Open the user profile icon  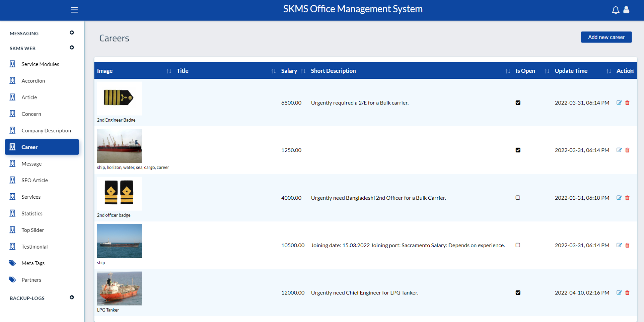(626, 10)
